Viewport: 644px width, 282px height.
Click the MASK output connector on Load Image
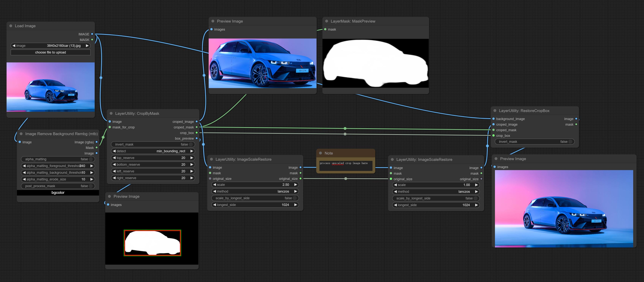pyautogui.click(x=92, y=40)
